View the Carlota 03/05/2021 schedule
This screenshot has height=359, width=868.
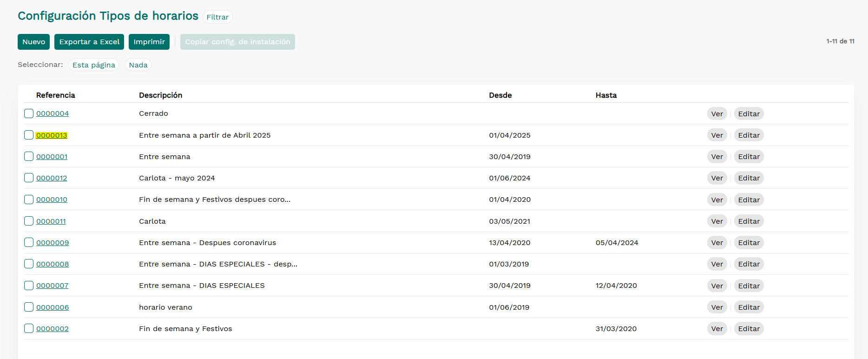(717, 221)
